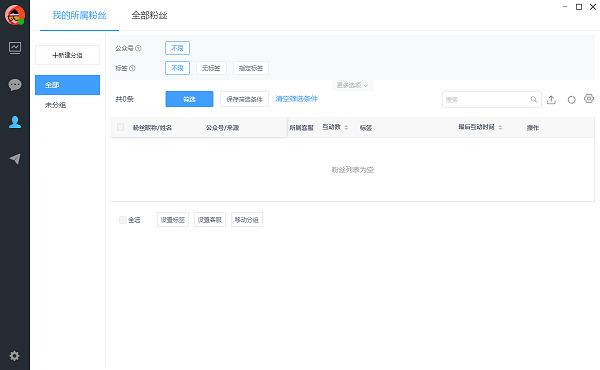
Task: Refresh the fans list
Action: [x=571, y=100]
